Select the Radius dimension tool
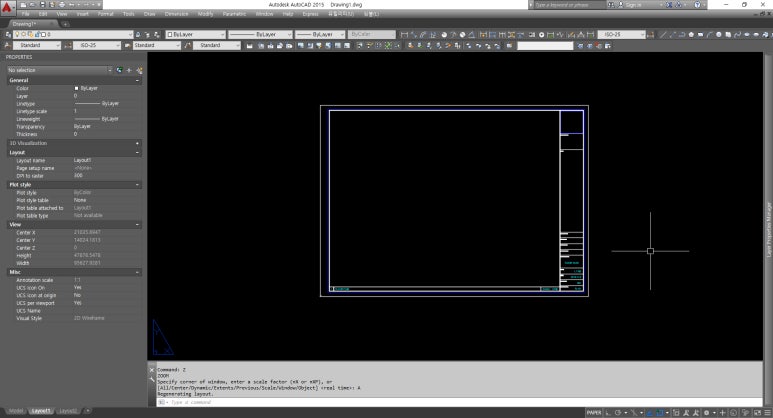773x418 pixels. tap(444, 35)
